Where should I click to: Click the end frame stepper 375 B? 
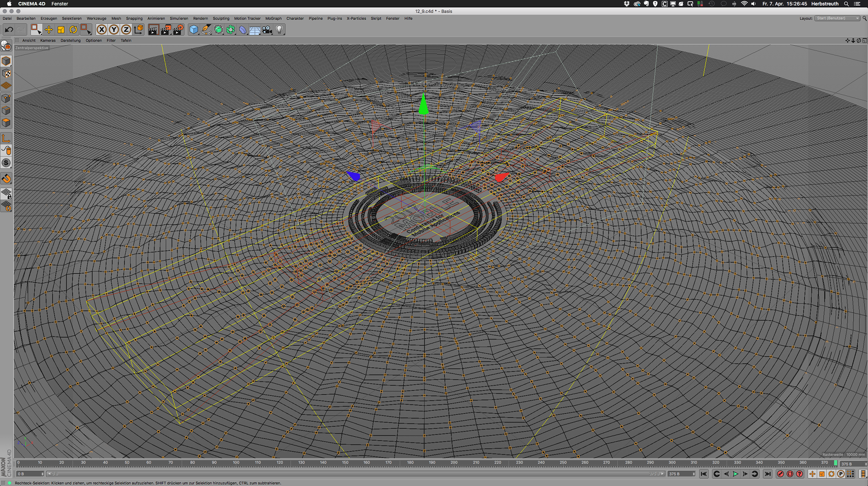click(682, 474)
